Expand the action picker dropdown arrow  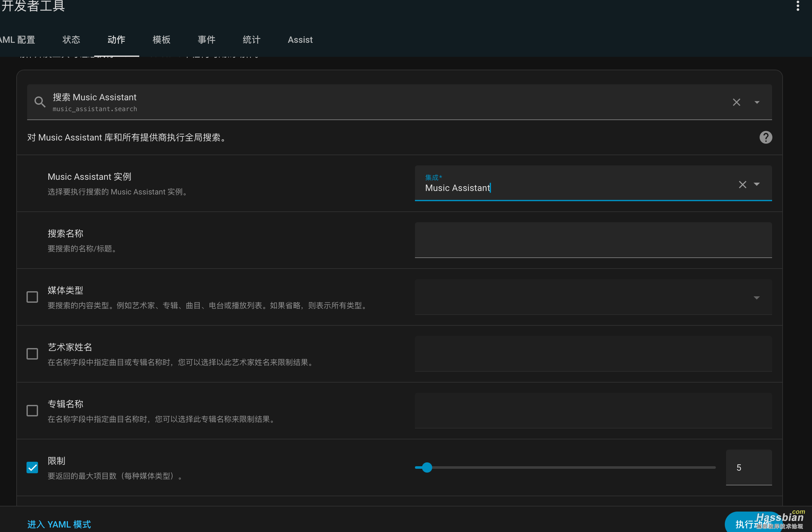click(757, 102)
